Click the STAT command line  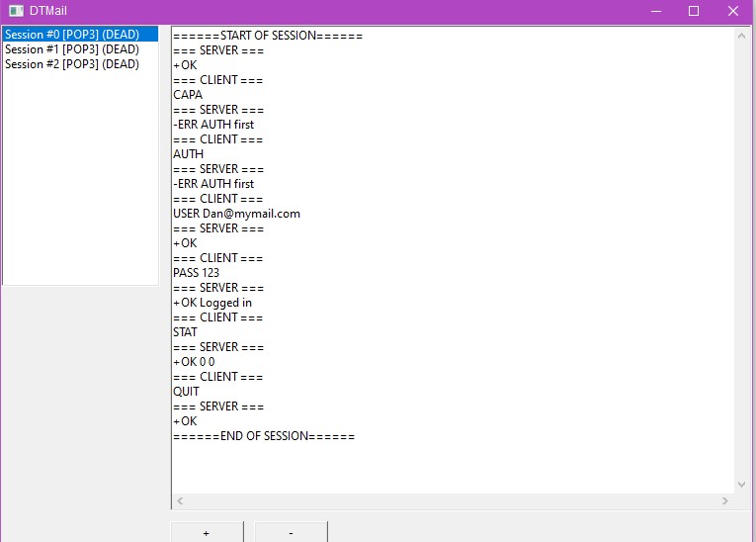click(x=185, y=332)
